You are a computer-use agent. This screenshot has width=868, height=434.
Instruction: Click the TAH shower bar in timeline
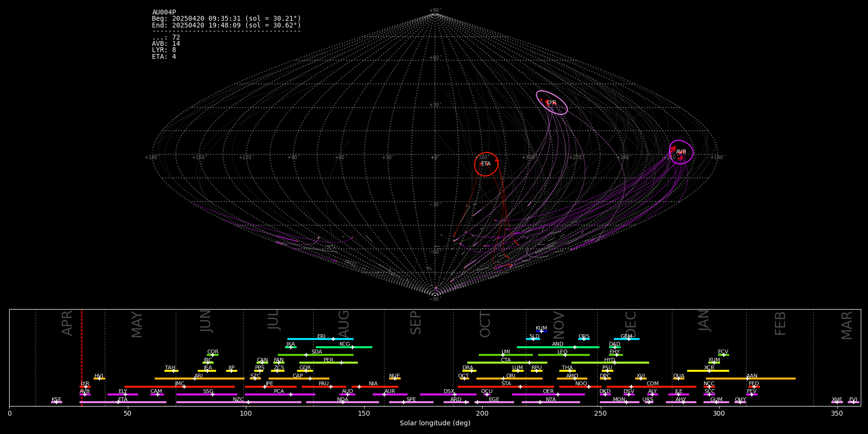pyautogui.click(x=171, y=371)
